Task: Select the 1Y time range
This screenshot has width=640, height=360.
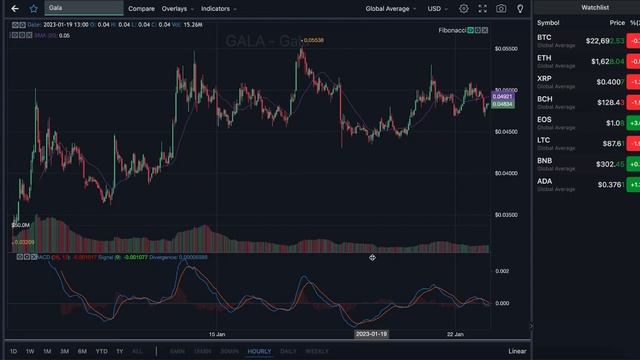Action: tap(120, 351)
